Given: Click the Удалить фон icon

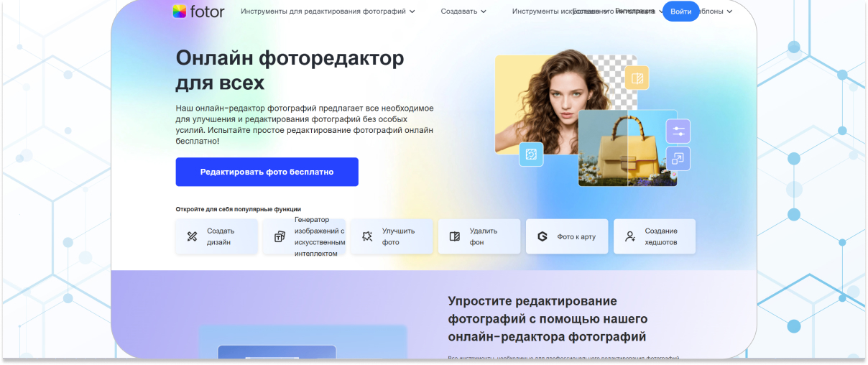Looking at the screenshot, I should point(455,236).
